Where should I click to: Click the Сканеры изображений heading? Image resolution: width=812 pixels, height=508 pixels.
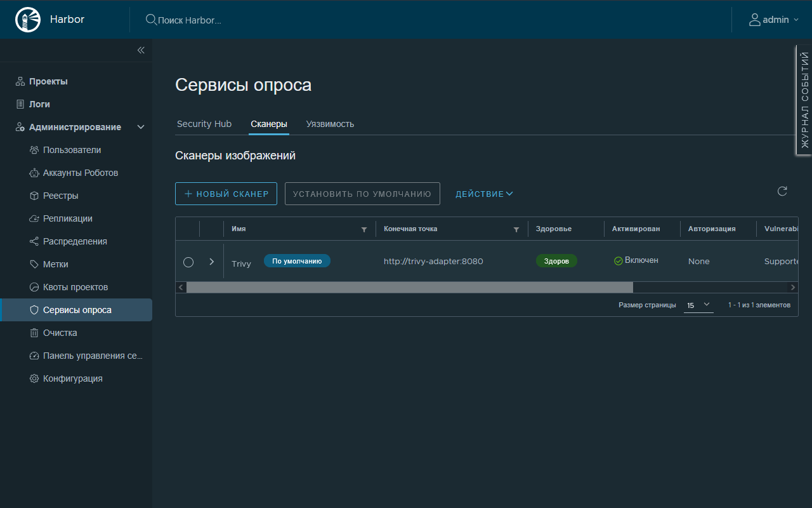coord(235,156)
